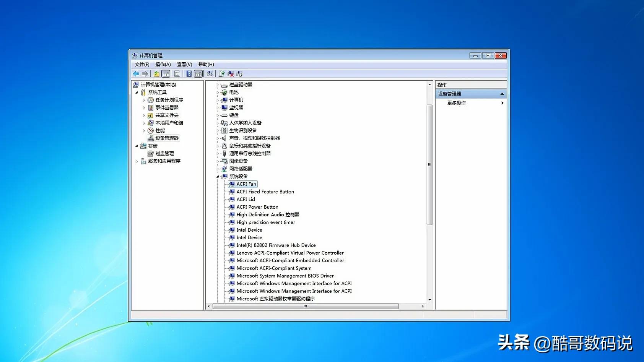Toggle the Show/Hide Console Tree toolbar icon

(x=166, y=74)
